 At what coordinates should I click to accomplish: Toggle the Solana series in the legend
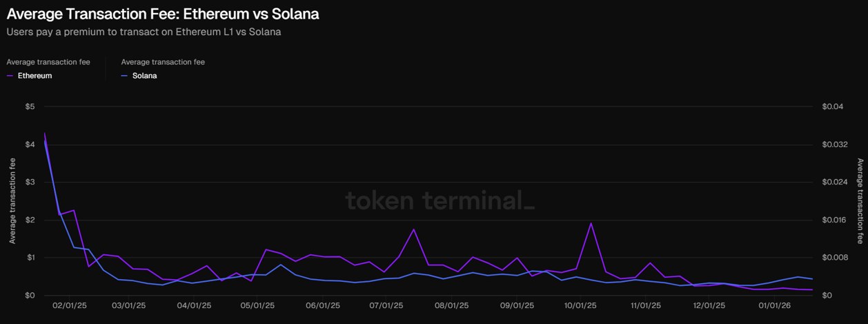tap(145, 76)
